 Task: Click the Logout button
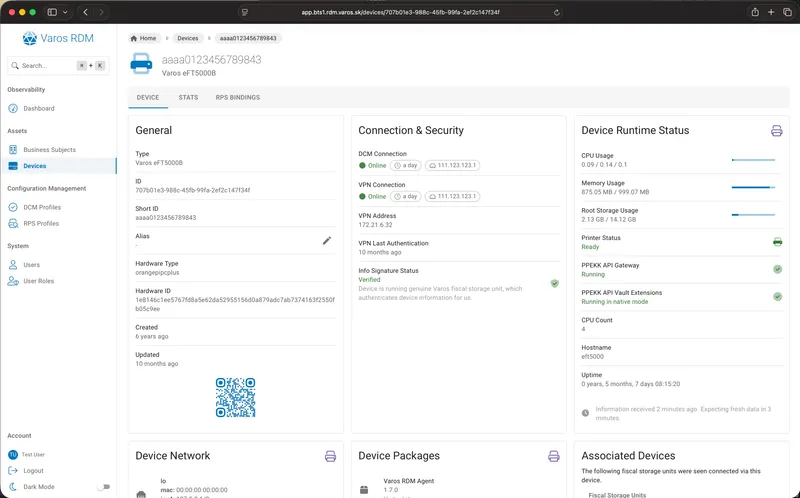[33, 470]
